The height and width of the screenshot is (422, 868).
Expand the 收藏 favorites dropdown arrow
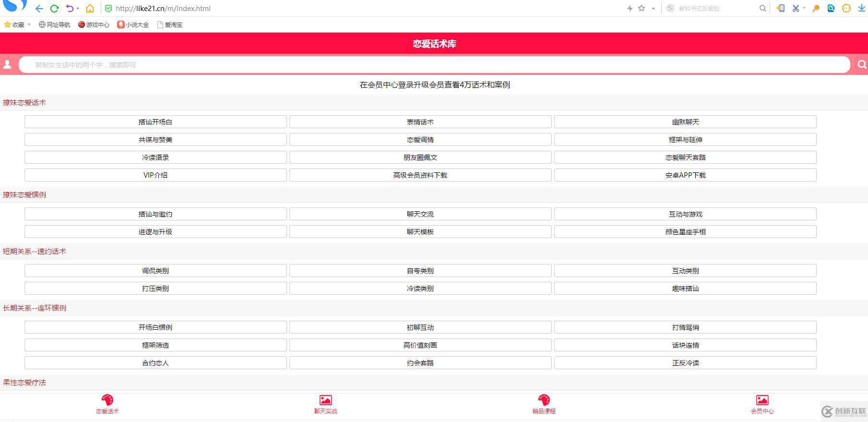(29, 24)
